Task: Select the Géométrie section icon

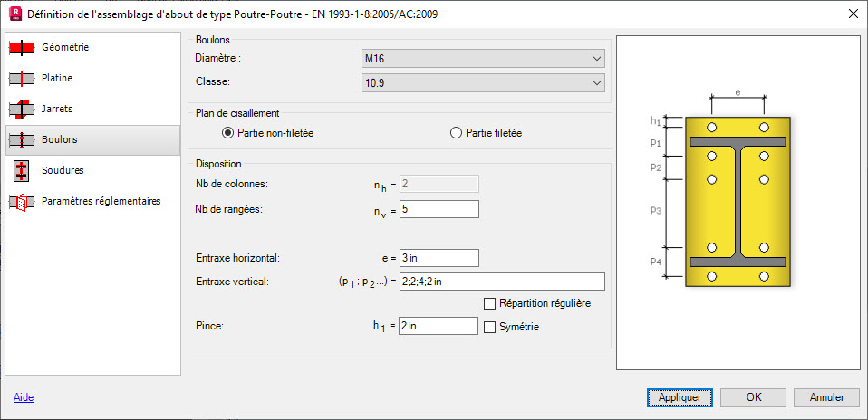Action: pyautogui.click(x=22, y=48)
